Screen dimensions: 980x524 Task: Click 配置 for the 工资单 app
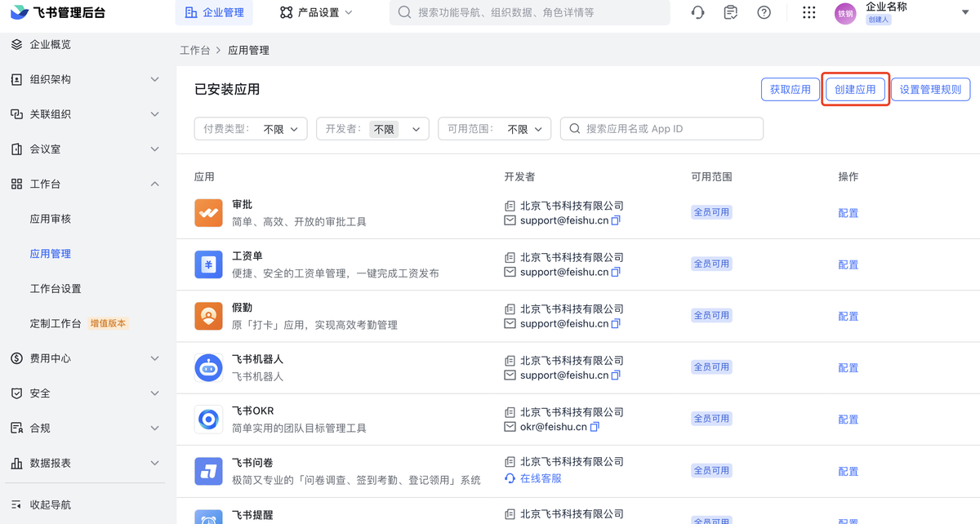pyautogui.click(x=849, y=264)
